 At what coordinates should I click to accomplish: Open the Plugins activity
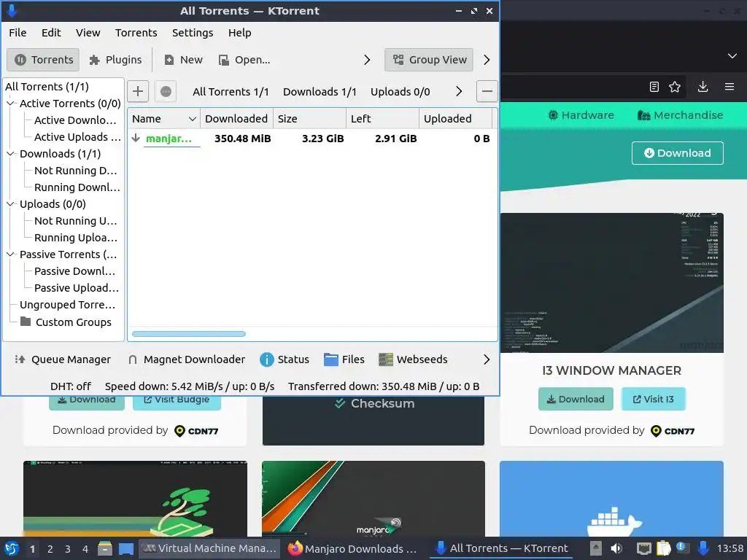116,60
